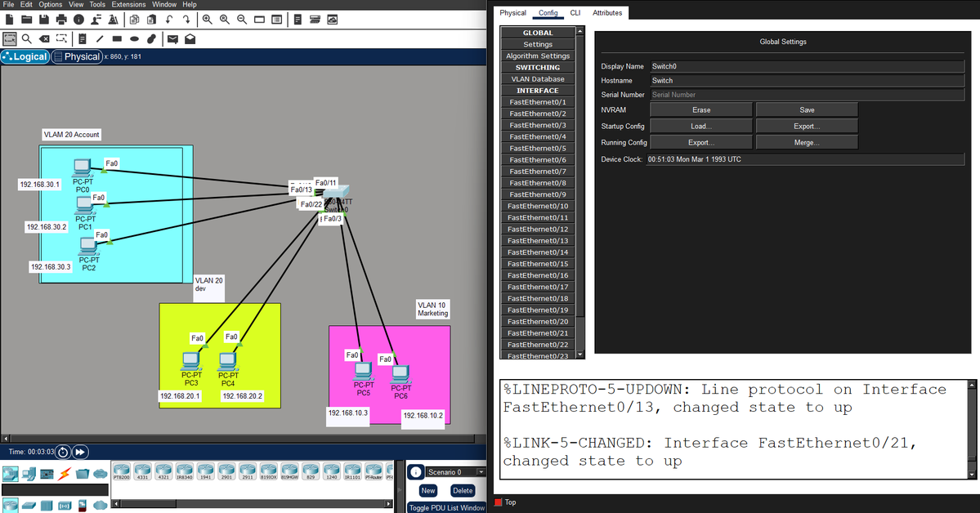
Task: Click the Display Name input field
Action: point(807,66)
